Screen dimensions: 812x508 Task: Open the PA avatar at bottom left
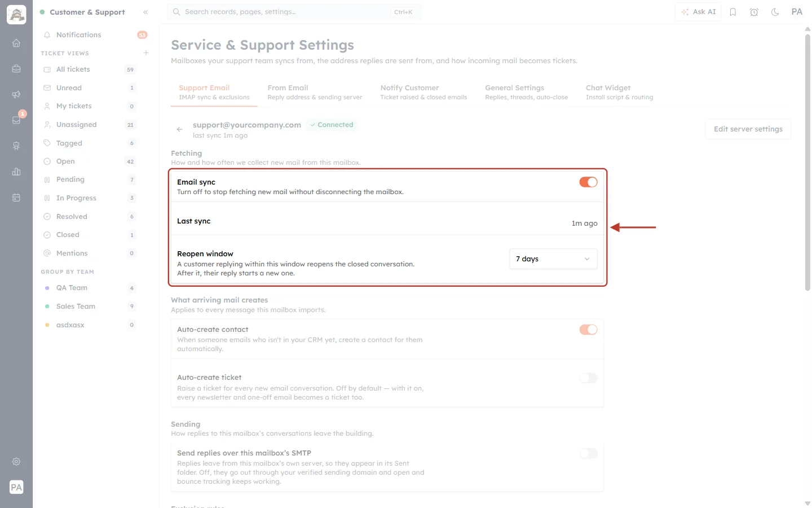[16, 487]
